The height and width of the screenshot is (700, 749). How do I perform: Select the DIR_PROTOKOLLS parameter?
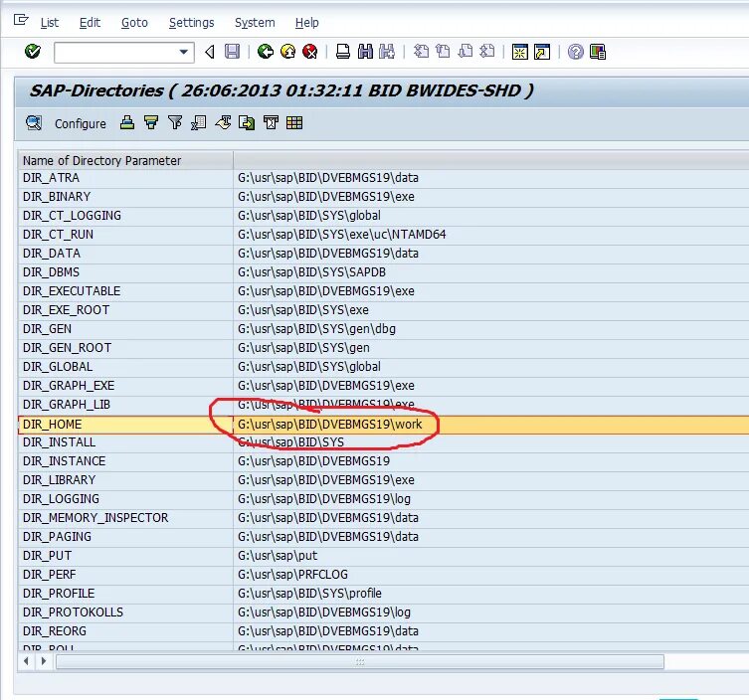(73, 612)
